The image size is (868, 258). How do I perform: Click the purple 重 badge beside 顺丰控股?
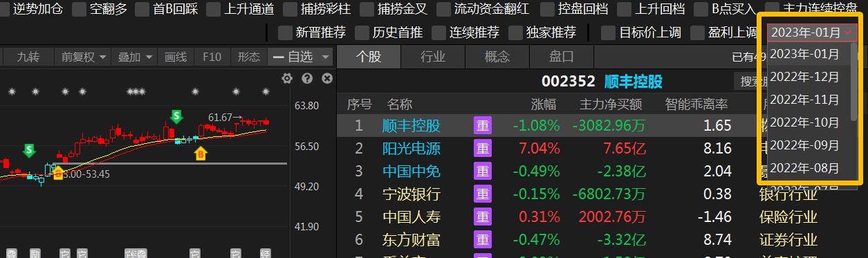tap(481, 125)
